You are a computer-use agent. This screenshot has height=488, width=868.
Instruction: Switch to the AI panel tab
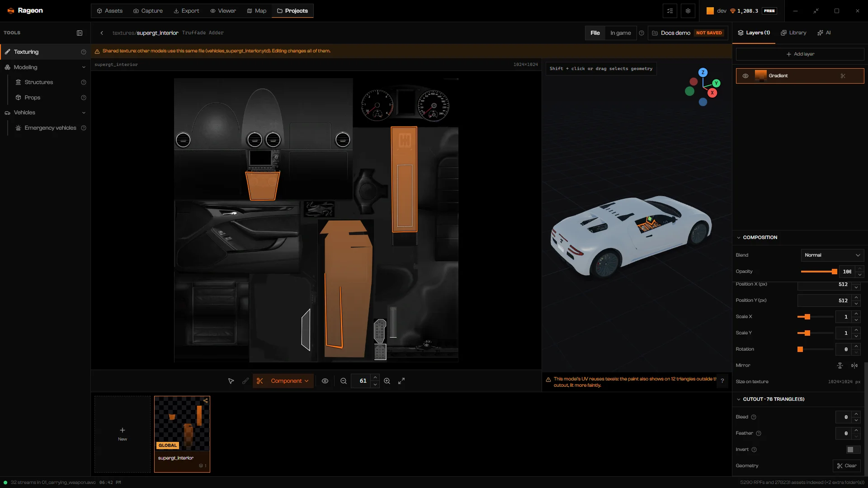click(x=824, y=33)
